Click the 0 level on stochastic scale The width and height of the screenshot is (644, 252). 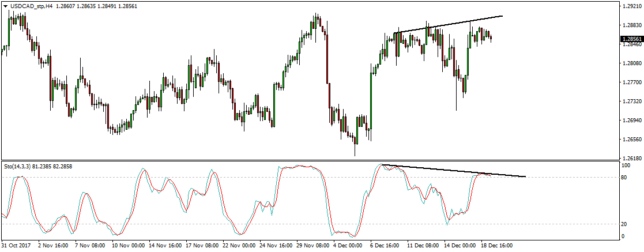tap(624, 236)
